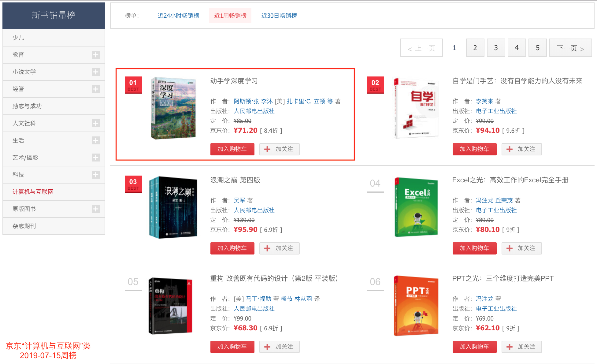Expand the 科技 category plus icon
The image size is (597, 364).
coord(95,175)
